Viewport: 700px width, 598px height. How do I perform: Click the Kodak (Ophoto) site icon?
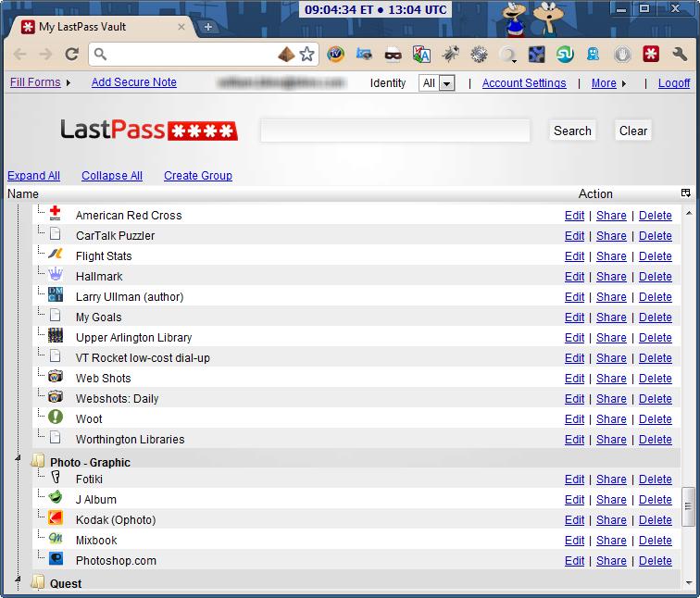[56, 517]
